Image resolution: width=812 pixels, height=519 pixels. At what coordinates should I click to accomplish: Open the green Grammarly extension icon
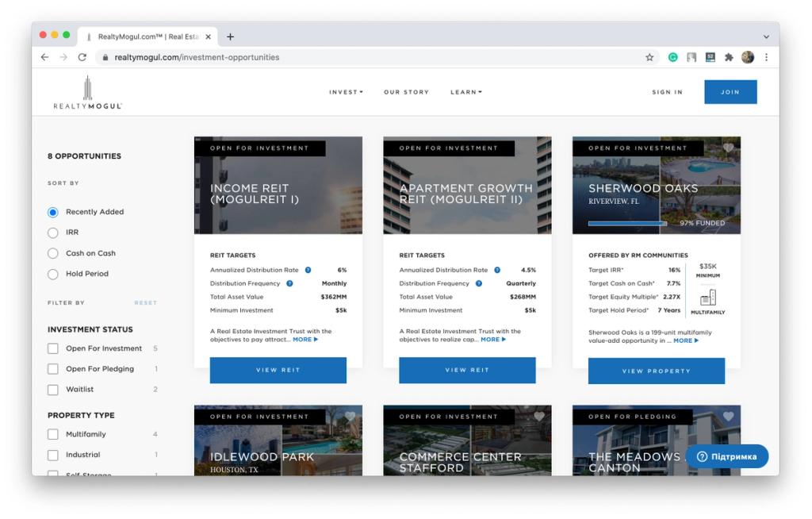(672, 57)
